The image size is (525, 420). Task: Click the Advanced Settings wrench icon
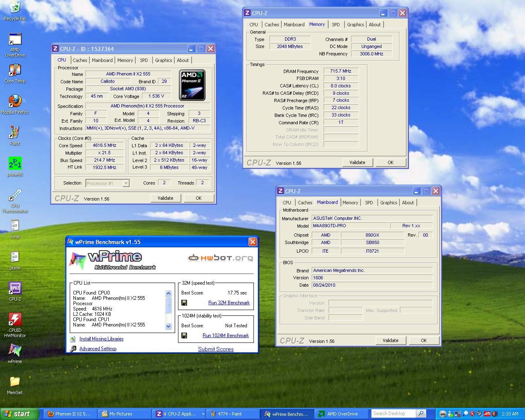73,349
